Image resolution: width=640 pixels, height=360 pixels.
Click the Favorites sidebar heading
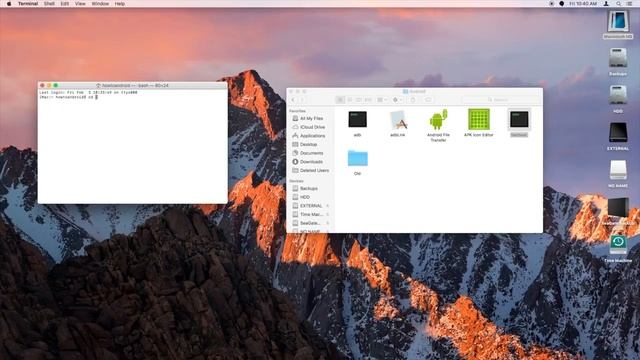point(298,111)
